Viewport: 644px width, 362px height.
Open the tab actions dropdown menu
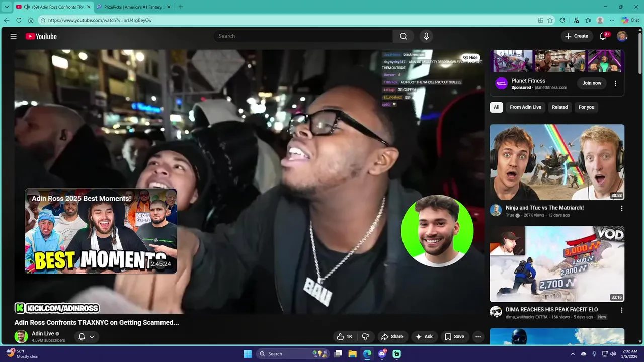coord(7,7)
